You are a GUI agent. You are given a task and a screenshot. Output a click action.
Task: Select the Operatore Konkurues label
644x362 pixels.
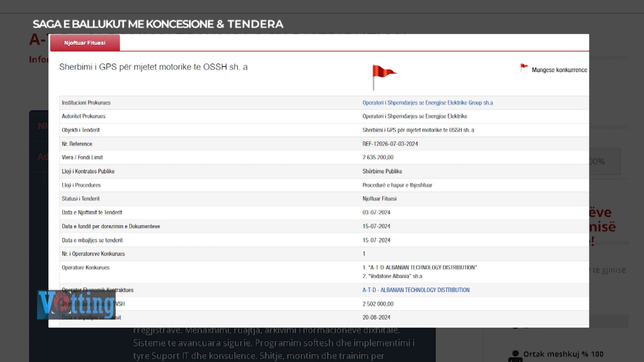click(x=85, y=267)
